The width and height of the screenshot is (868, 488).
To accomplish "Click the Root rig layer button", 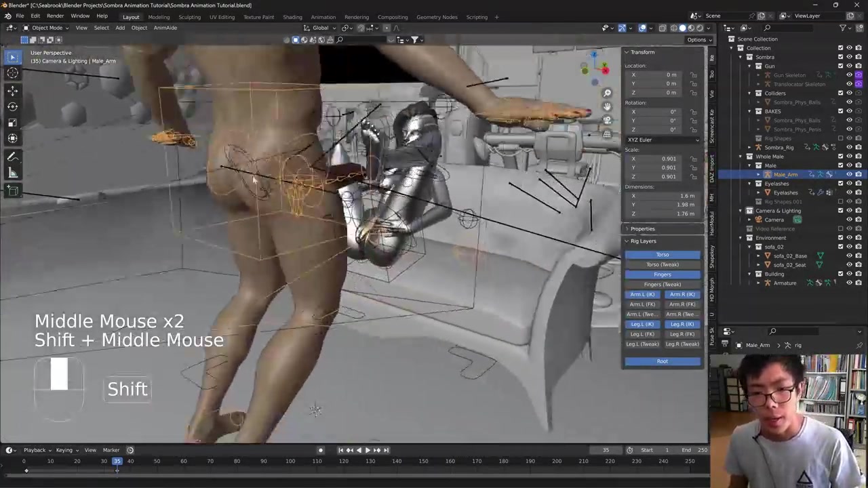I will coord(662,361).
